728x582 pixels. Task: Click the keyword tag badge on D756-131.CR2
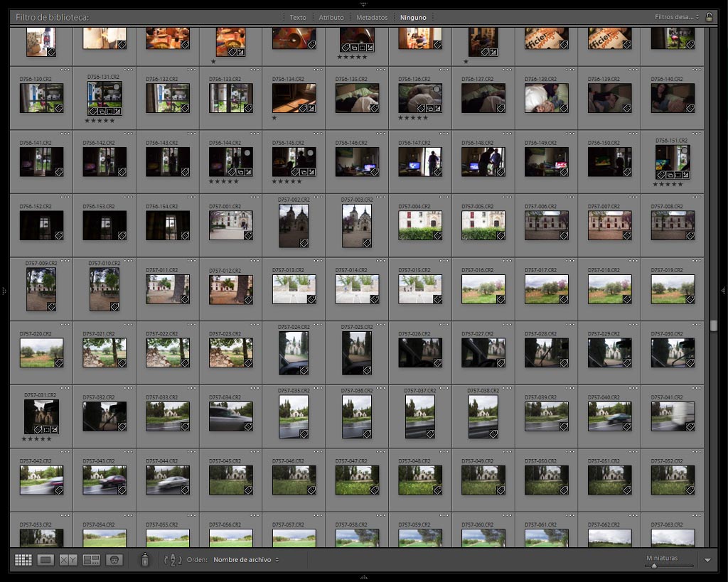(x=93, y=112)
